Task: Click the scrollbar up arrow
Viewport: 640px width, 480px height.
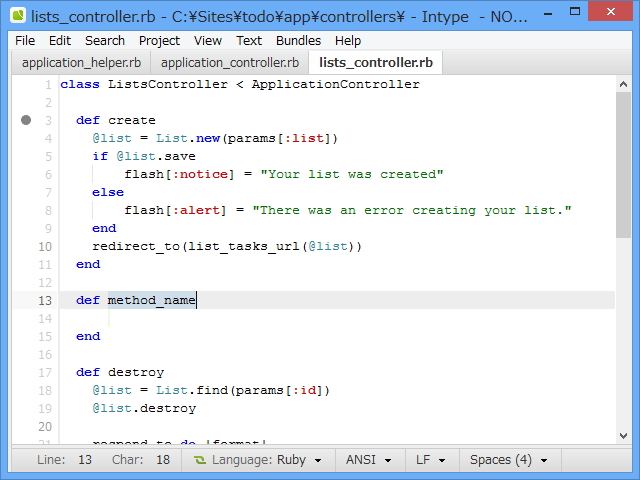Action: (x=623, y=84)
